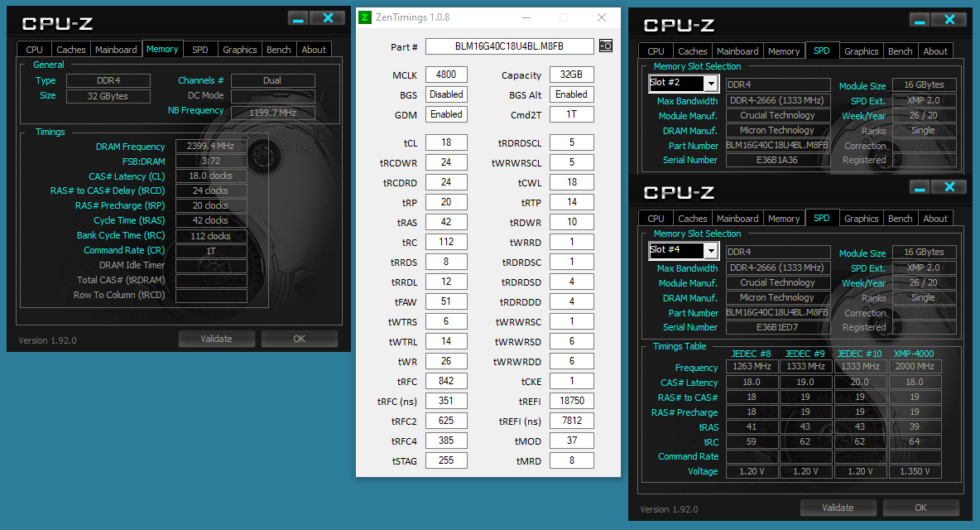Screen dimensions: 980x530
Task: Minimize the top-right CPU-Z SPD window
Action: pos(920,20)
